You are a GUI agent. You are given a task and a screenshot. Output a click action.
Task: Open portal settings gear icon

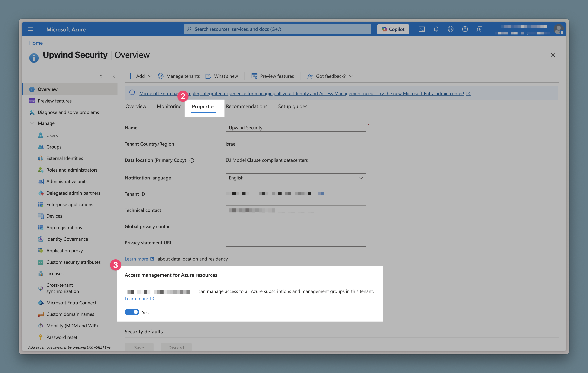450,29
